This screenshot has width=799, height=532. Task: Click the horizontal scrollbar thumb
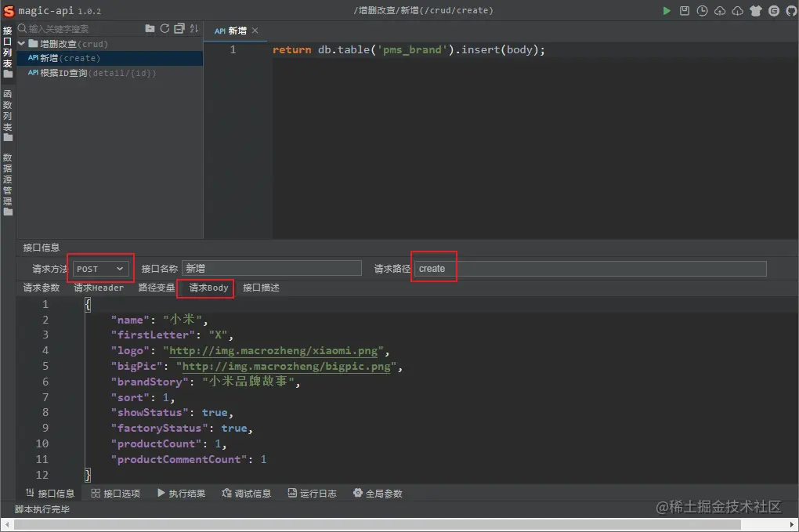point(377,525)
